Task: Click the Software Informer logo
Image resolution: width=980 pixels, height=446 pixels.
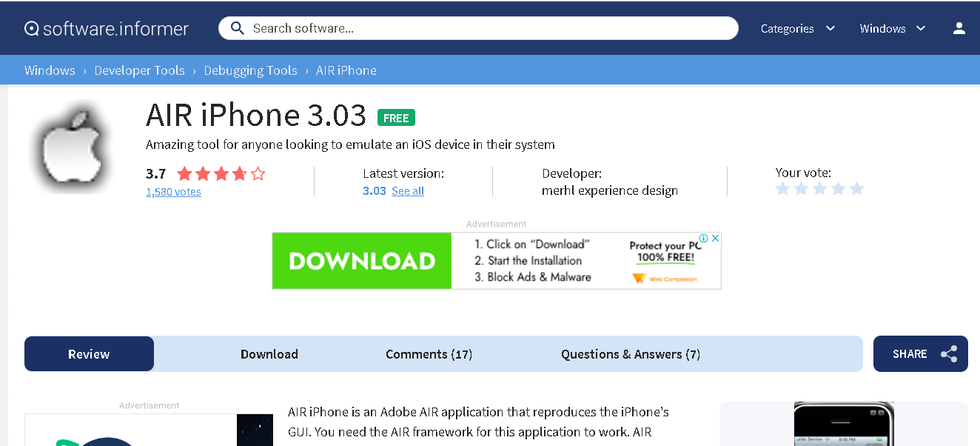Action: coord(107,29)
